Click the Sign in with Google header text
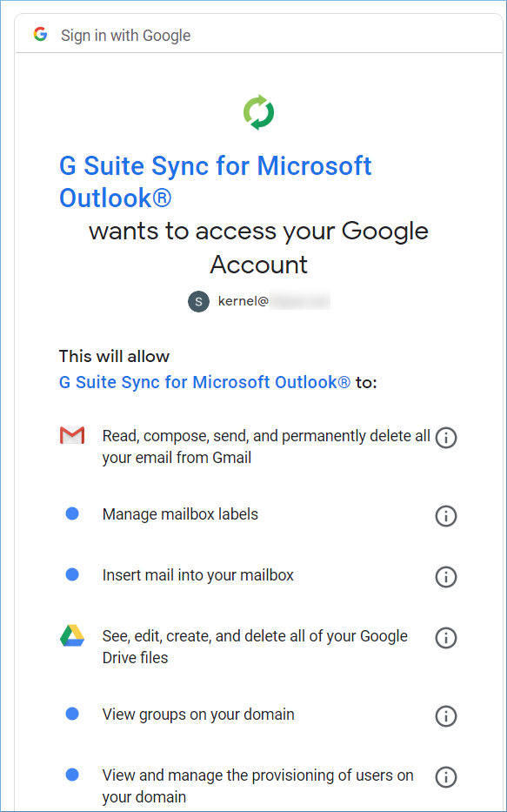The height and width of the screenshot is (812, 507). (126, 35)
